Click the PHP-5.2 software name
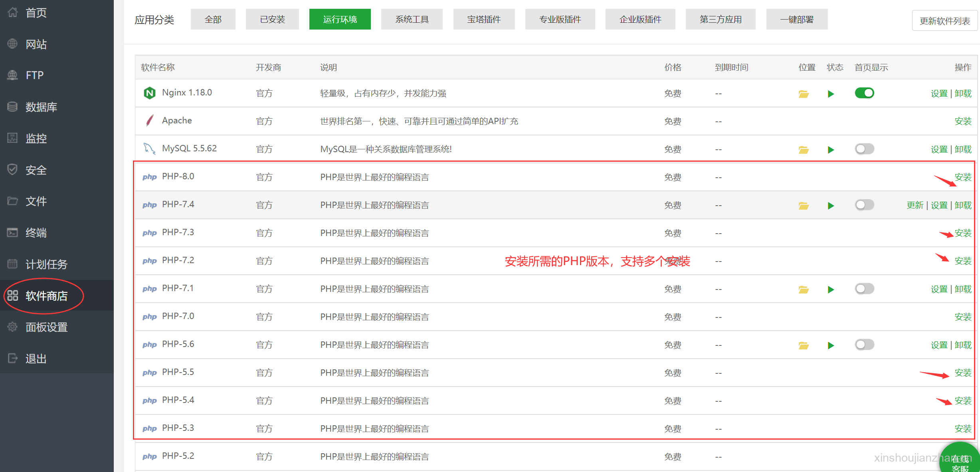This screenshot has width=980, height=472. point(178,456)
